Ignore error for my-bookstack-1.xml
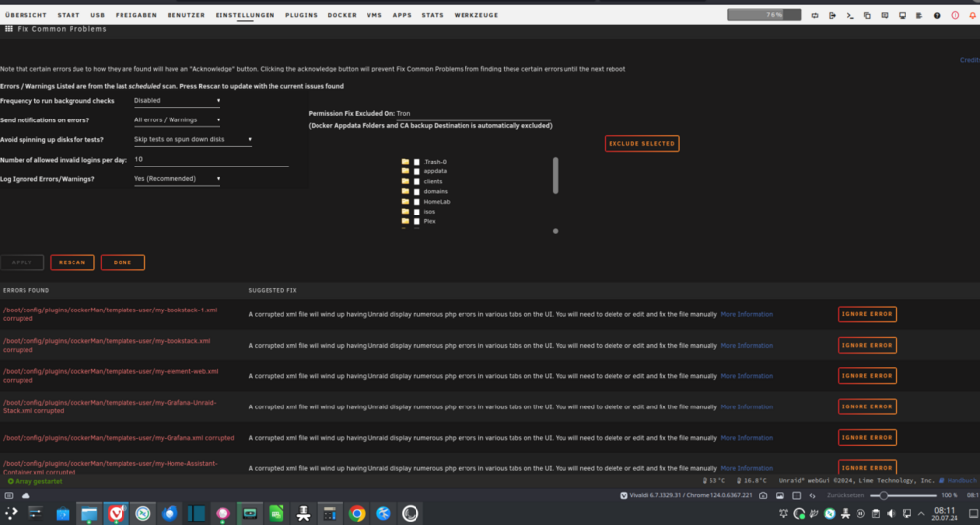The image size is (980, 525). [x=867, y=314]
